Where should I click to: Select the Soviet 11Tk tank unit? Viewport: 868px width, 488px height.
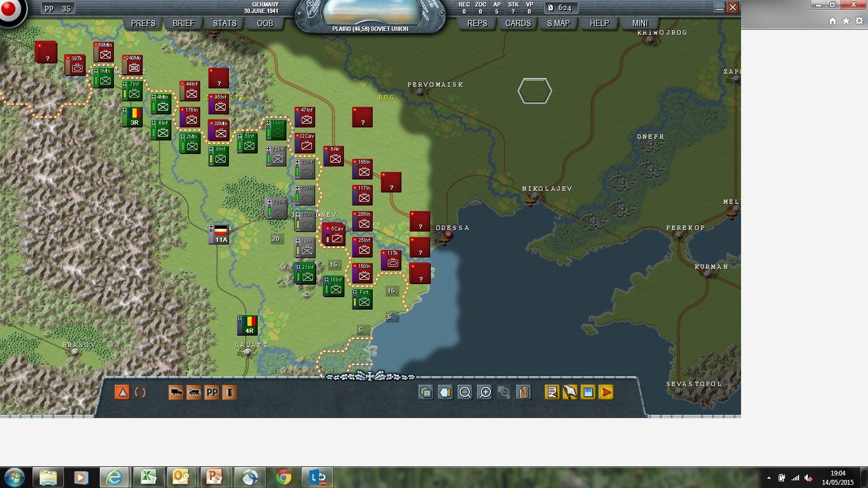pyautogui.click(x=392, y=260)
